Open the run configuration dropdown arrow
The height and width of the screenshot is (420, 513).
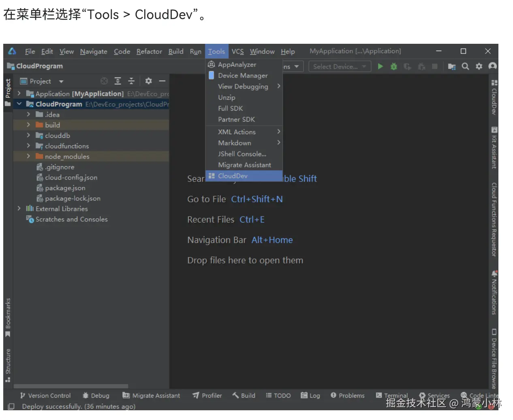pos(297,66)
